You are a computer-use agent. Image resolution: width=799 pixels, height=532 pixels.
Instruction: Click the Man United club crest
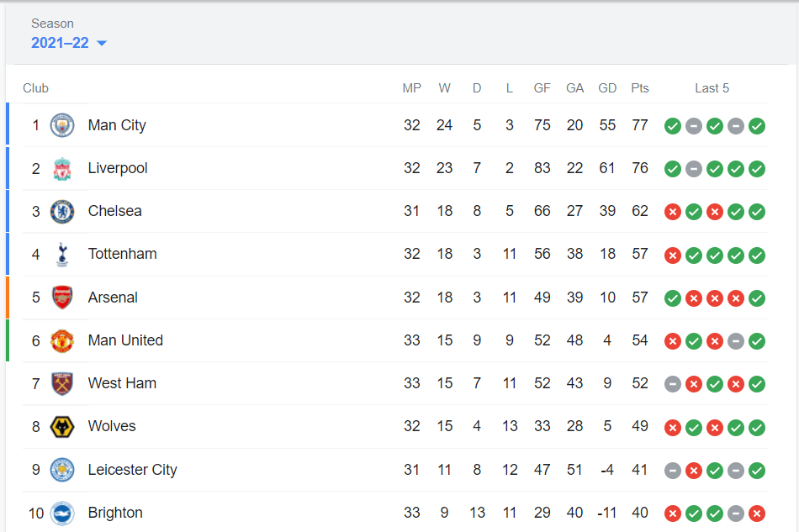coord(62,340)
